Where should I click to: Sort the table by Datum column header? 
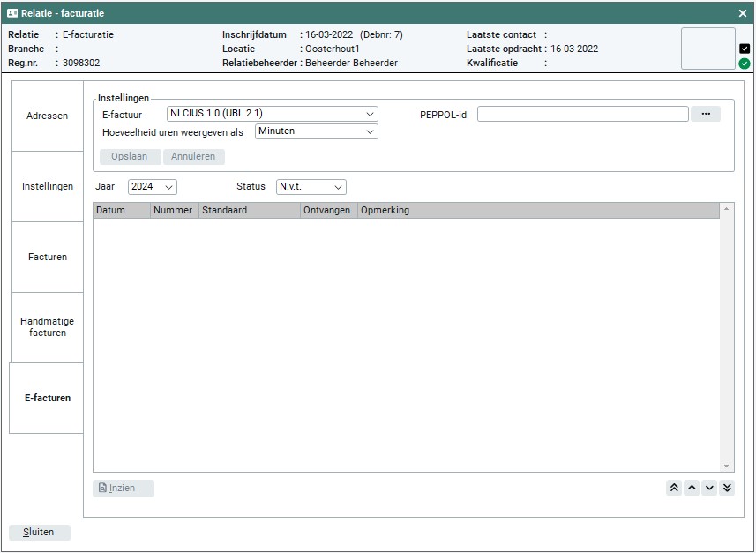[122, 211]
